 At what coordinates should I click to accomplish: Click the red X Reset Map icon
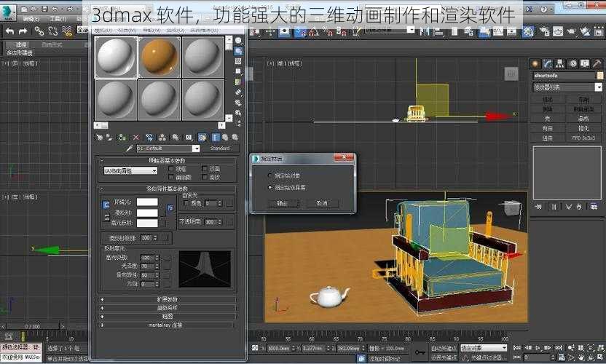(135, 137)
